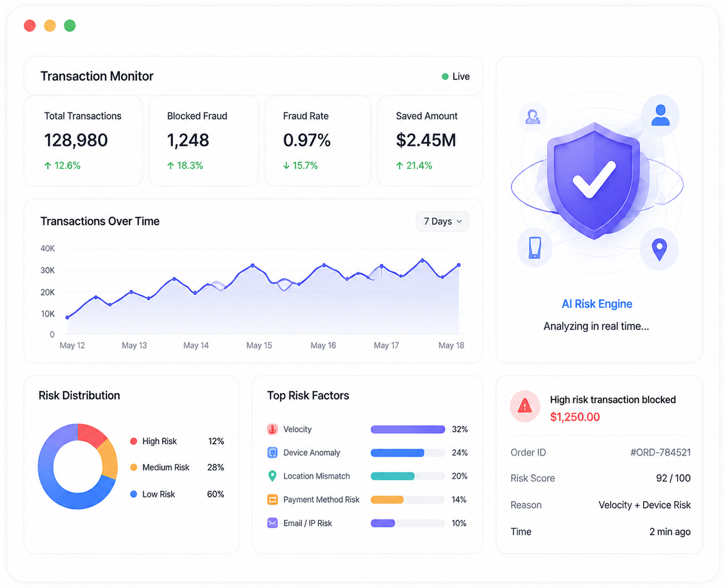Click the Risk Distribution donut chart
This screenshot has height=588, width=726.
coord(78,466)
